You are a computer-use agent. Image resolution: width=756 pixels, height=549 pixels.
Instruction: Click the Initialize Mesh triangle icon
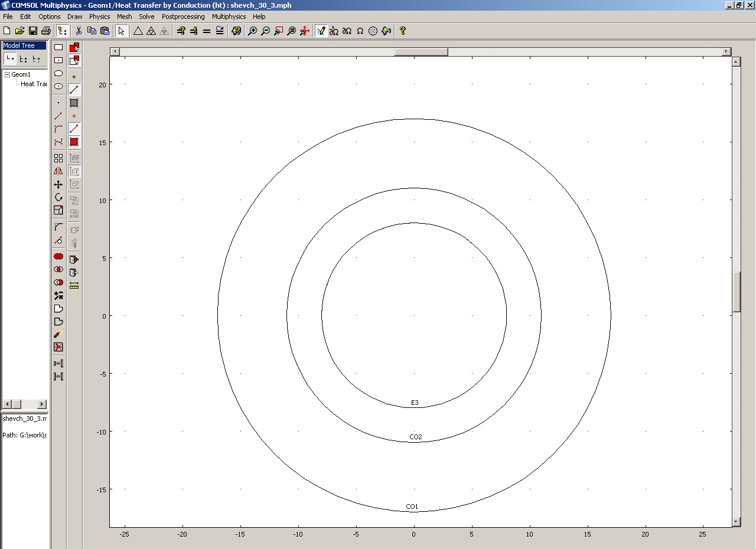138,31
